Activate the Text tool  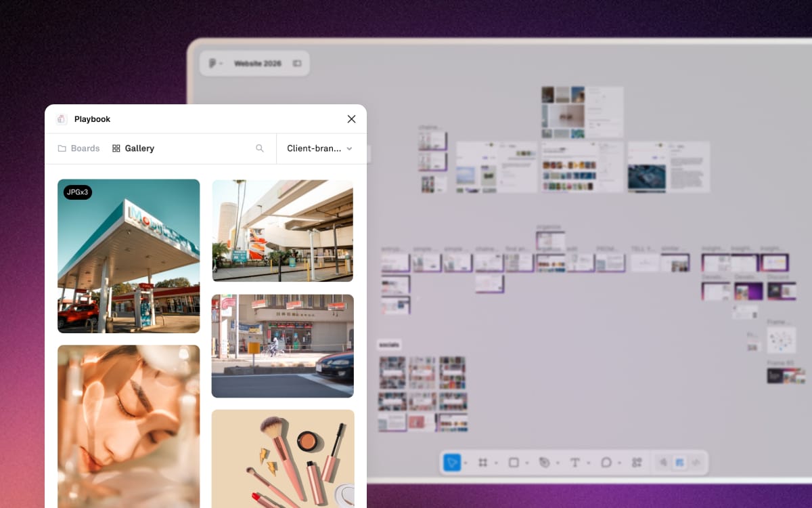coord(574,463)
